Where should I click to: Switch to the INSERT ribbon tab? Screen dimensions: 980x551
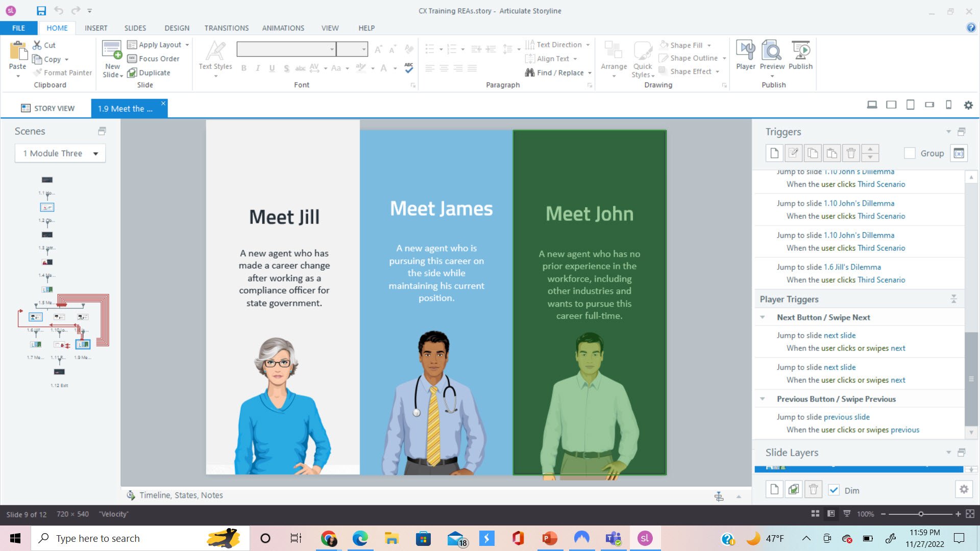(96, 28)
